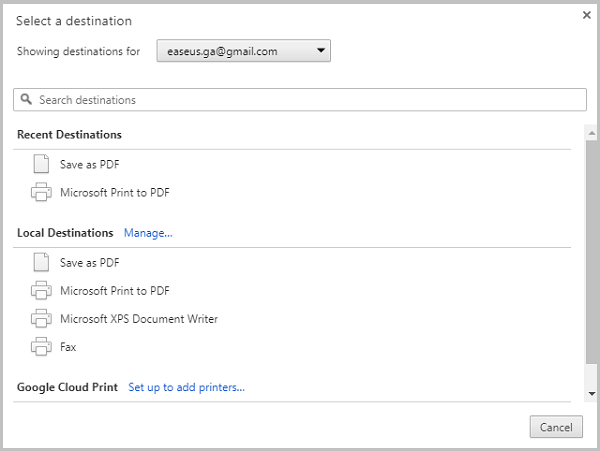The height and width of the screenshot is (451, 600).
Task: Click the printer icon for Microsoft Print to PDF under Local Destinations
Action: coord(41,291)
